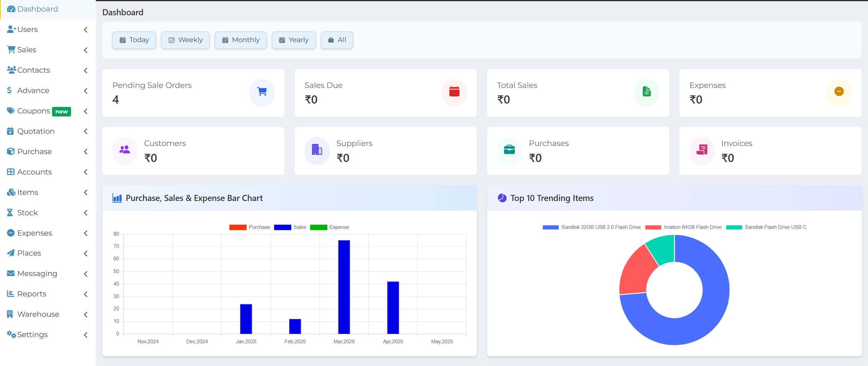Click the Monthly filter button
The width and height of the screenshot is (868, 366).
pos(241,40)
